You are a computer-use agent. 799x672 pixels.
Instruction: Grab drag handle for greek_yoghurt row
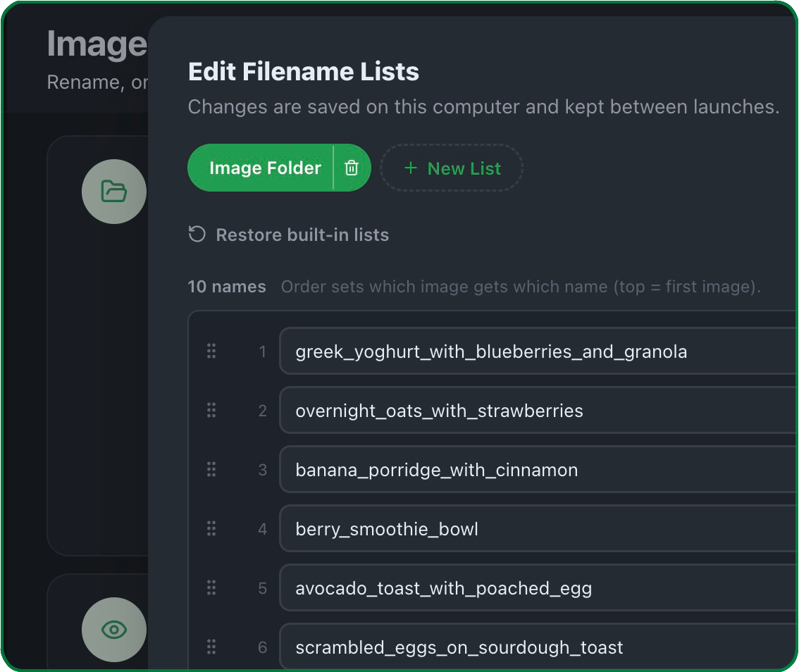click(211, 351)
